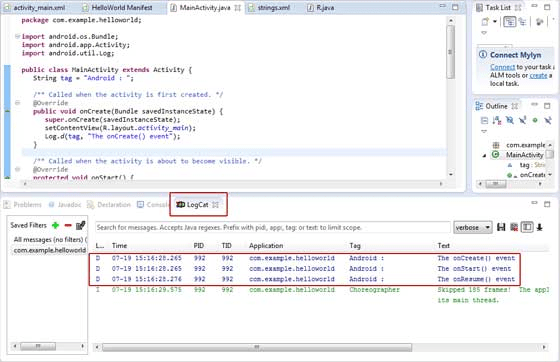Open Outline view menu triangle
The height and width of the screenshot is (362, 560).
[x=484, y=131]
